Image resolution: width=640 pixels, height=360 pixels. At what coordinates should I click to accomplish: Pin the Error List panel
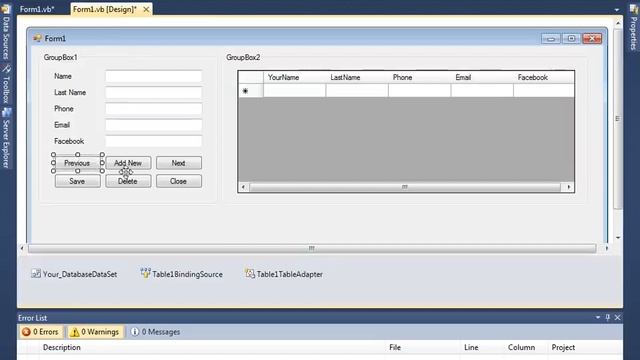[x=608, y=317]
